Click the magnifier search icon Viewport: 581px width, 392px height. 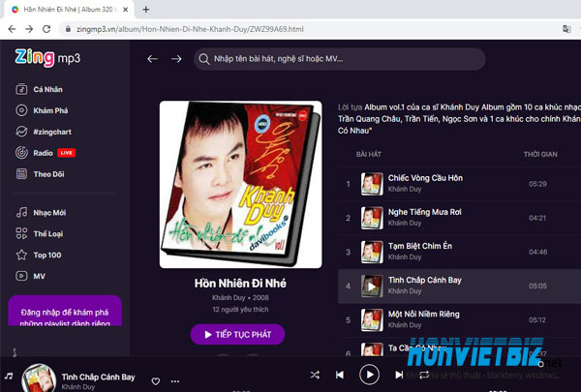[203, 59]
